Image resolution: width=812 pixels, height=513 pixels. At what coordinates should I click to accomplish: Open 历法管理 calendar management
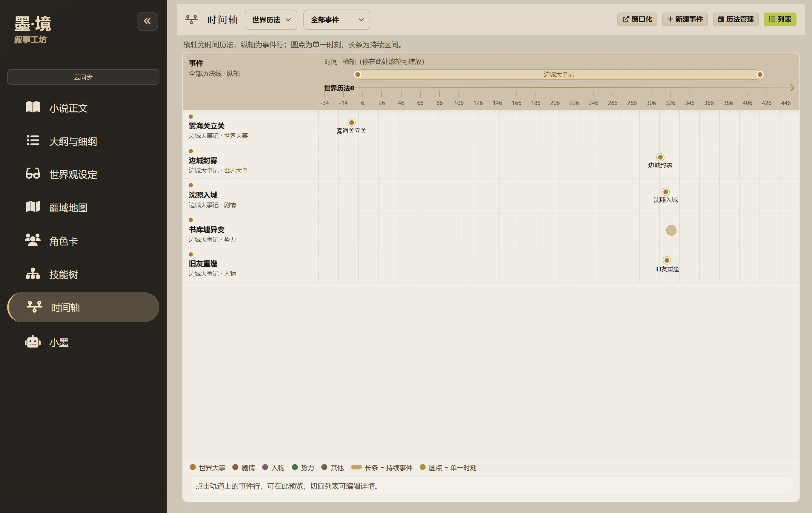(736, 19)
